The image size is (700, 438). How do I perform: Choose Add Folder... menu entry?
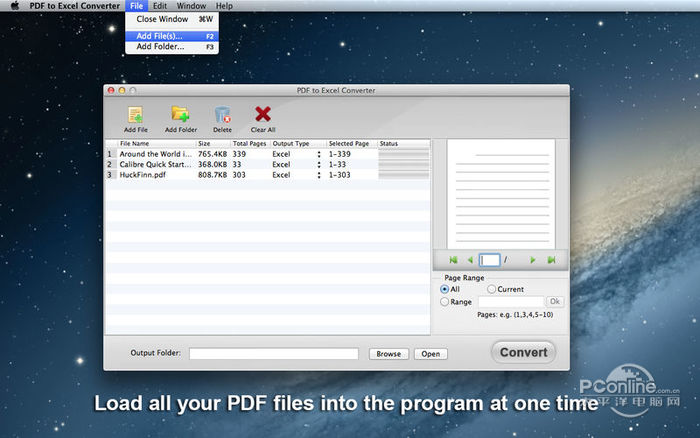pyautogui.click(x=172, y=46)
